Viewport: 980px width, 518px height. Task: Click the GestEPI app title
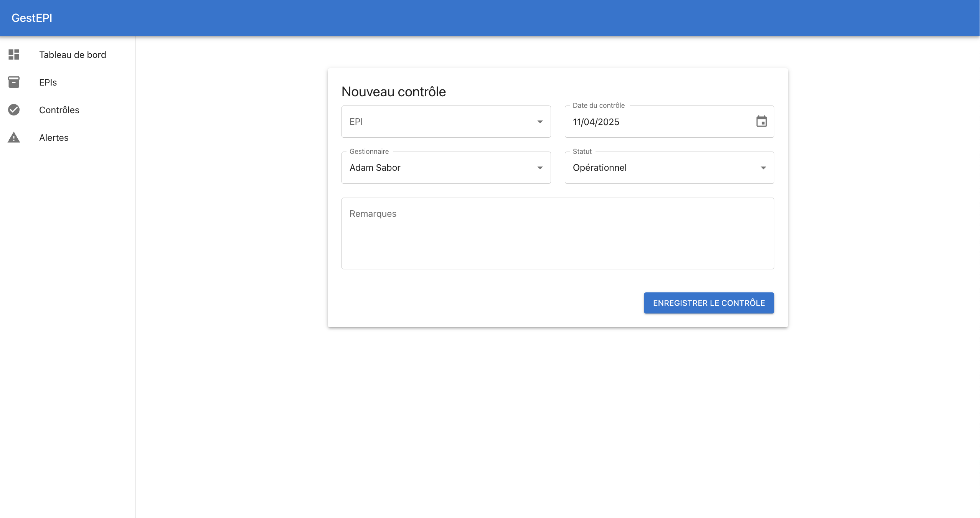pyautogui.click(x=32, y=18)
